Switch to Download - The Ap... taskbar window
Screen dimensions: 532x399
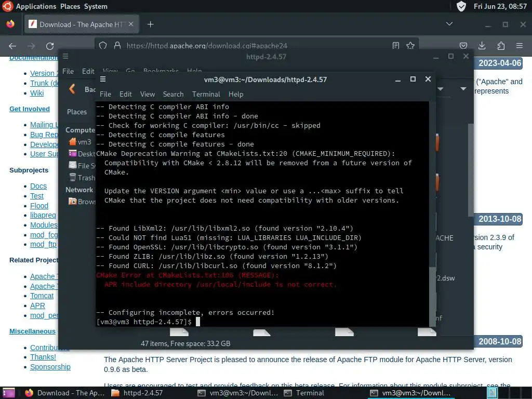(x=65, y=393)
